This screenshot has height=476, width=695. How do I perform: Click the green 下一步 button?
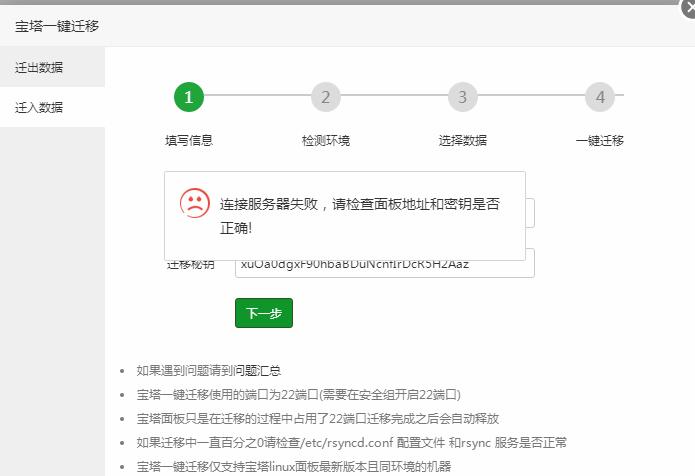pyautogui.click(x=264, y=313)
